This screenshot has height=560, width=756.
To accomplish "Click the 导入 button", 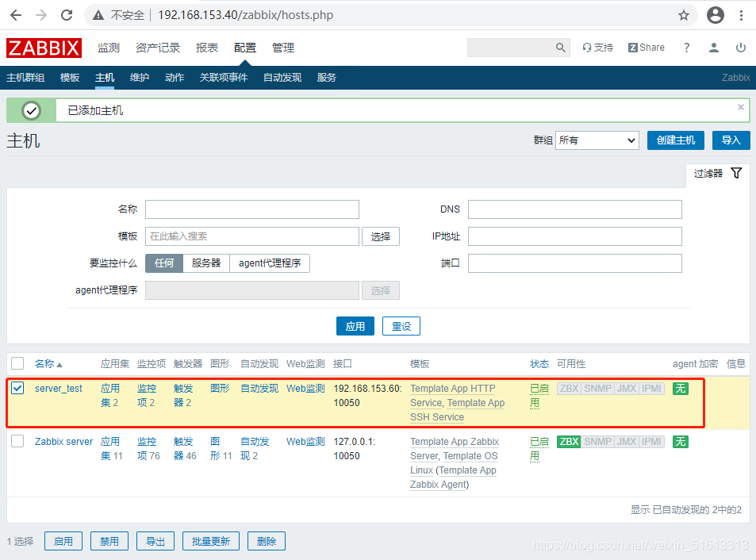I will 731,140.
